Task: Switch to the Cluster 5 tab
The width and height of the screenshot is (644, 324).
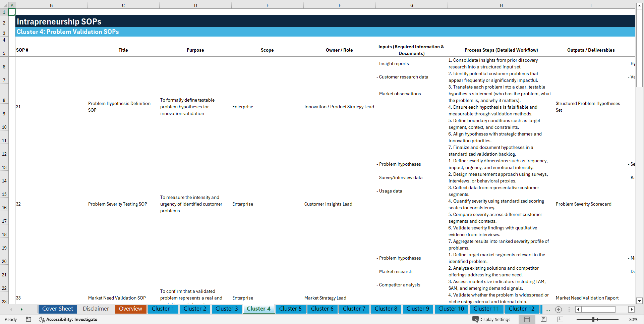Action: point(290,309)
